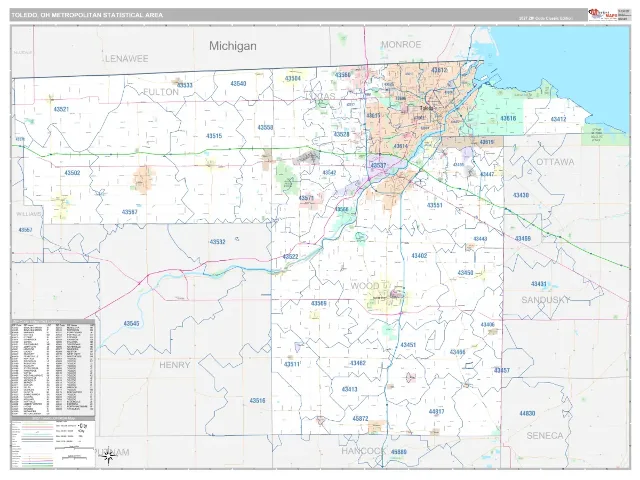Click ZIP code 43402
The height and width of the screenshot is (480, 640).
tap(419, 256)
